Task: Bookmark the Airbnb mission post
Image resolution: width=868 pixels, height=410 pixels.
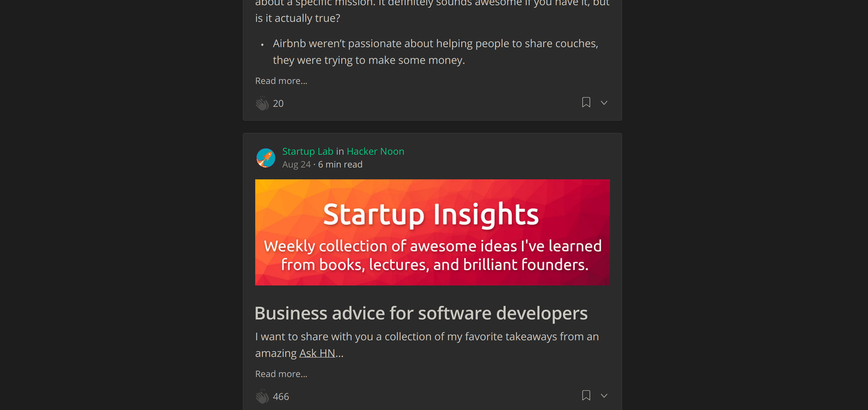Action: click(x=586, y=102)
